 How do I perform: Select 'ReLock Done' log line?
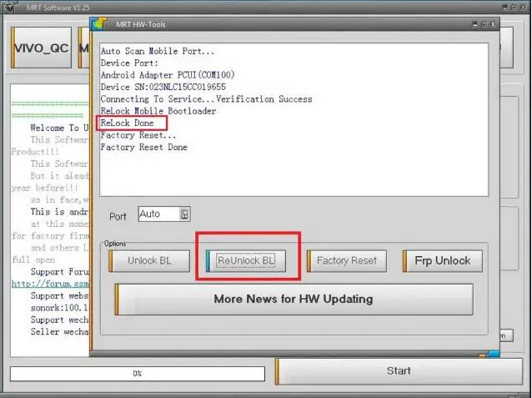click(128, 123)
